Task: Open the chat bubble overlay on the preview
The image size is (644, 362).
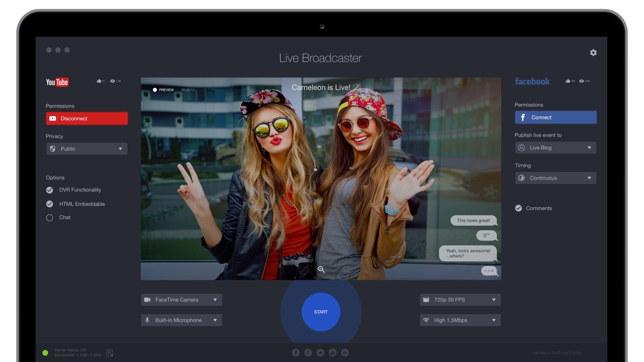Action: click(x=489, y=271)
